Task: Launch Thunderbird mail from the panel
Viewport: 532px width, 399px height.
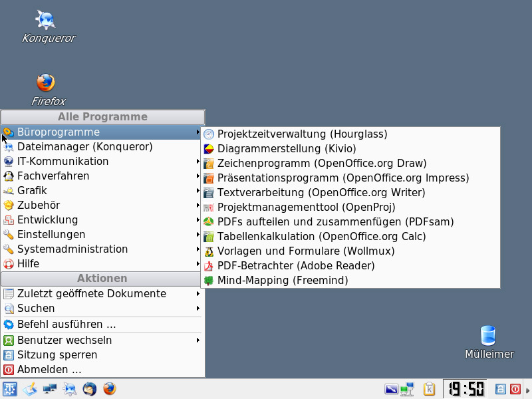Action: [x=90, y=389]
